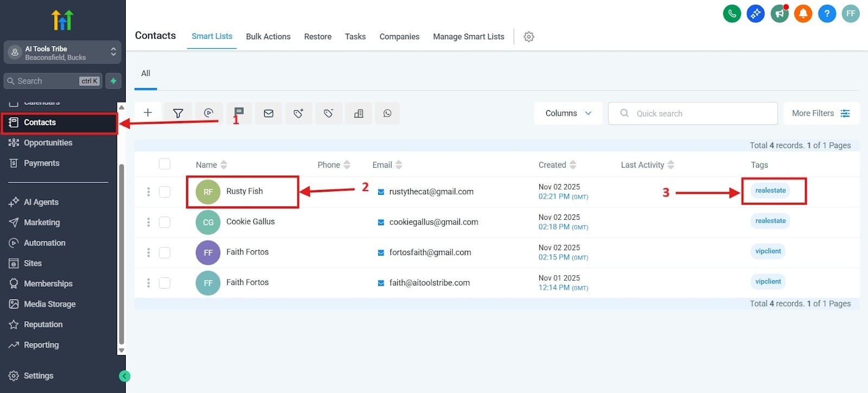Click vipclient tag for fortosfaith@gmail.com row
Image resolution: width=868 pixels, height=393 pixels.
(x=768, y=251)
